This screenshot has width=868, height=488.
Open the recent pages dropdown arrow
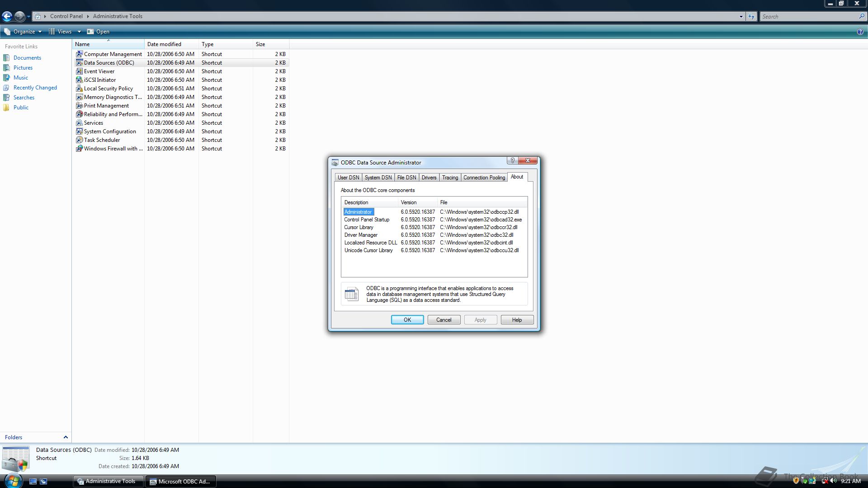click(x=28, y=17)
